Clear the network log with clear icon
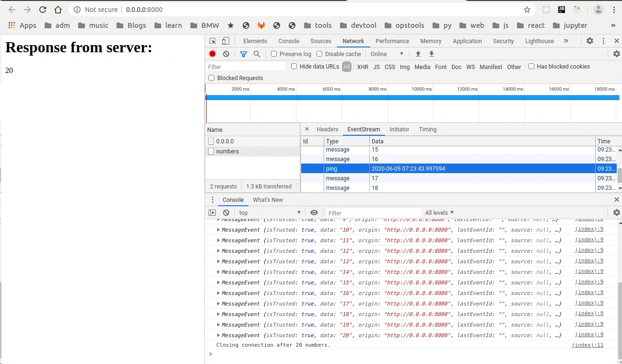The height and width of the screenshot is (364, 622). coord(226,54)
